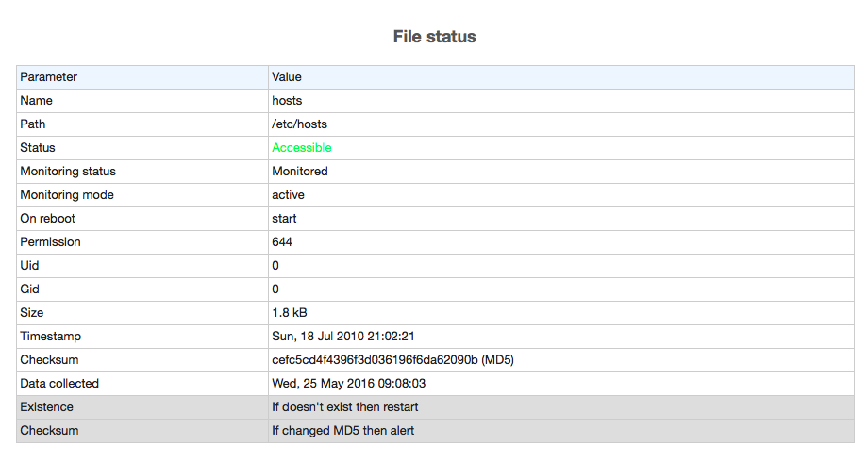The width and height of the screenshot is (868, 462).
Task: Select the Value column header
Action: click(287, 77)
